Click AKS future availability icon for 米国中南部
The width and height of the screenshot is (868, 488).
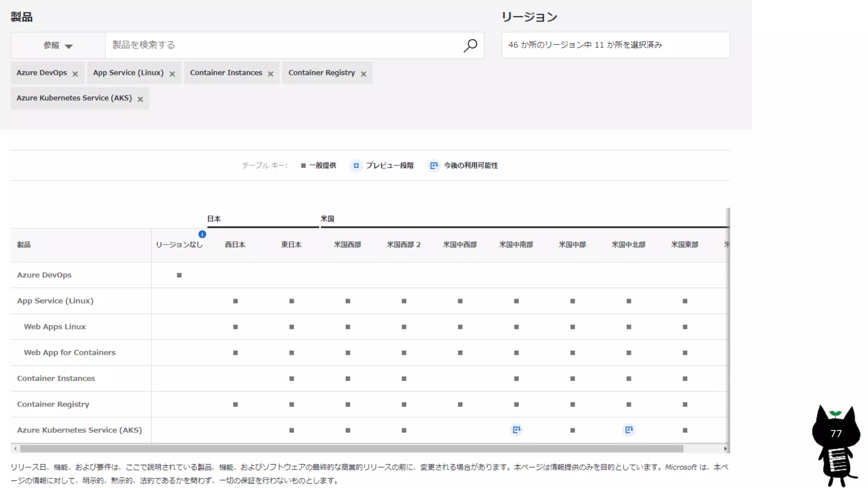click(x=516, y=430)
